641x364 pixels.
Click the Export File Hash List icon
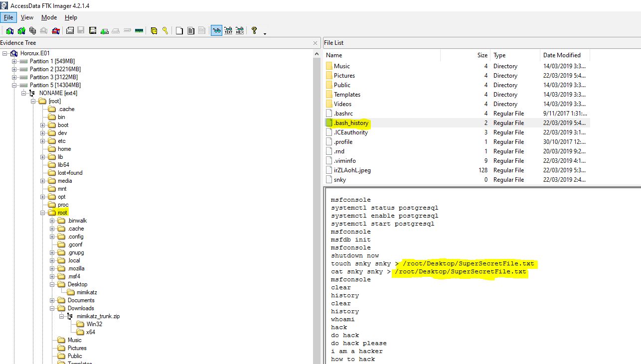click(191, 30)
